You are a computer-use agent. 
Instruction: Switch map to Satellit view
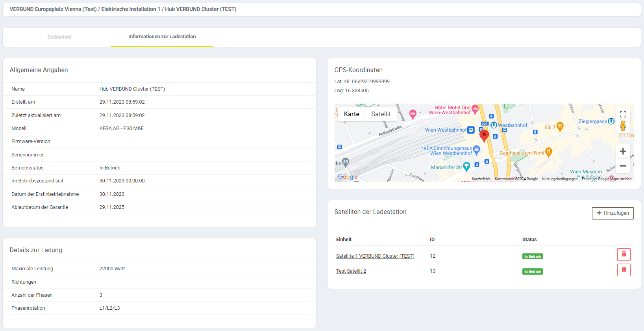click(x=381, y=114)
